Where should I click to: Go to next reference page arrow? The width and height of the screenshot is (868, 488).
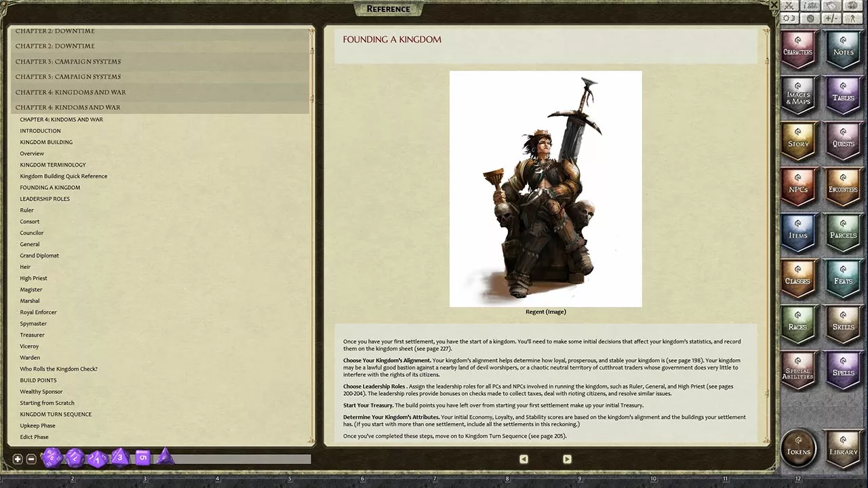pos(567,459)
